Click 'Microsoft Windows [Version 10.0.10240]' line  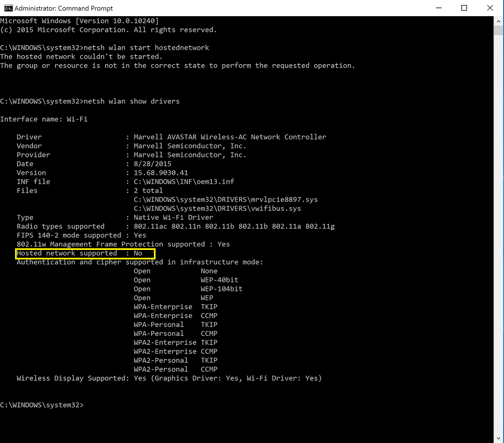point(79,21)
